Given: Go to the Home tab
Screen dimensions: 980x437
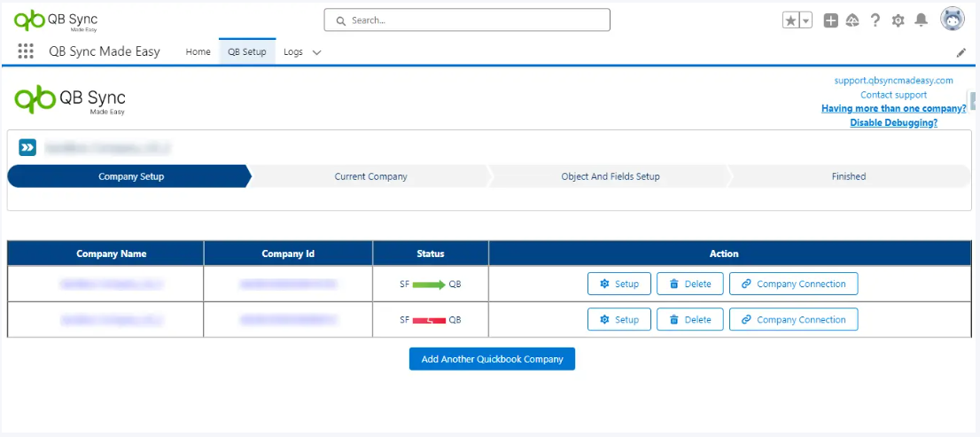Looking at the screenshot, I should (x=198, y=52).
